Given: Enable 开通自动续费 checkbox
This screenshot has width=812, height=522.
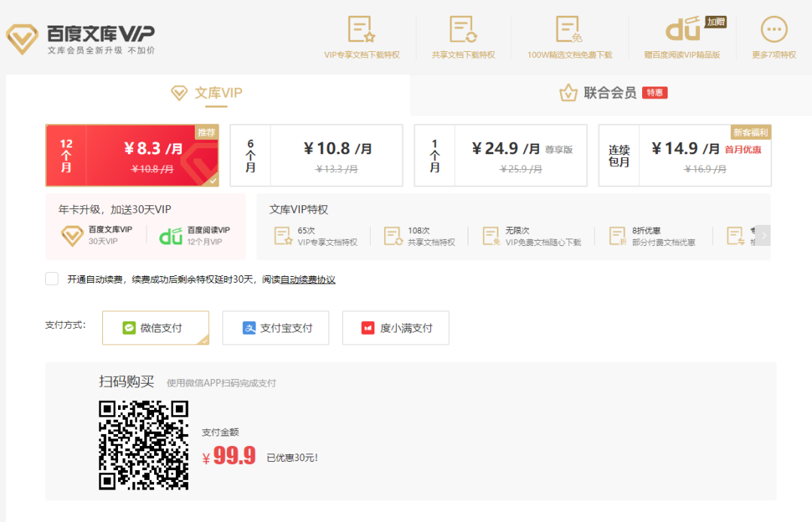Looking at the screenshot, I should 52,279.
